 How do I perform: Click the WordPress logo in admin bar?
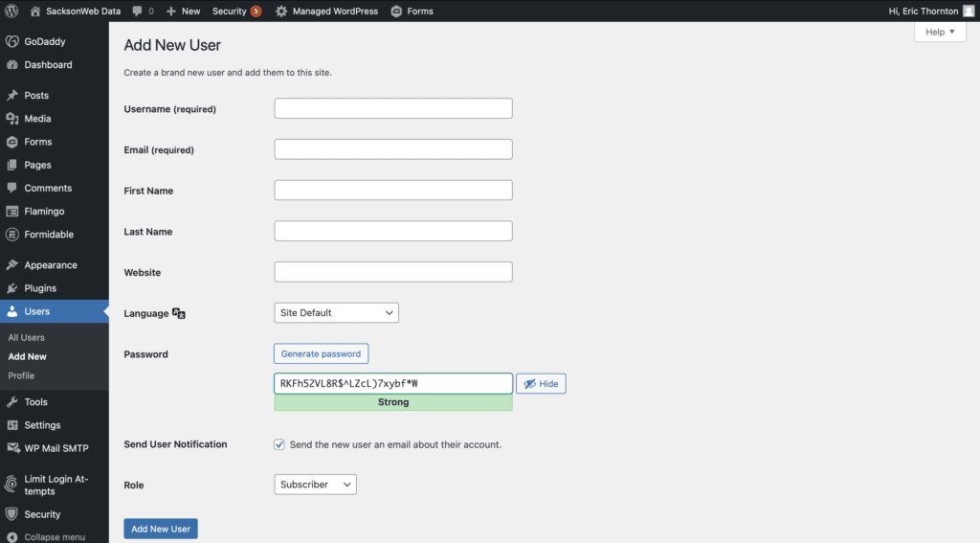coord(11,11)
